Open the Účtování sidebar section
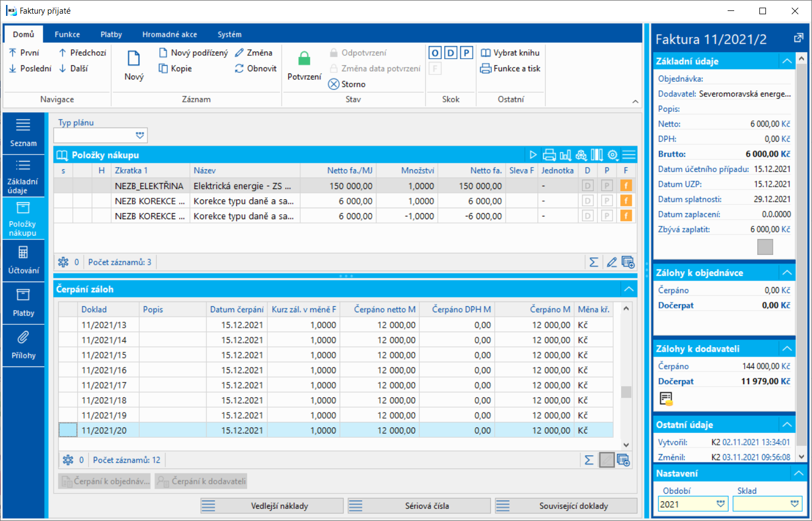Image resolution: width=812 pixels, height=521 pixels. (x=24, y=260)
